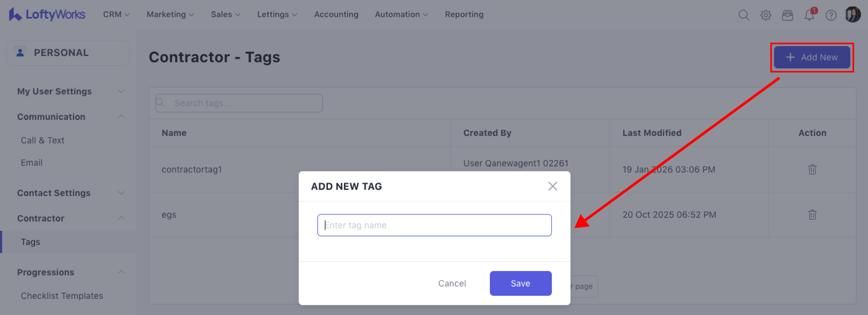
Task: Open the notifications bell icon
Action: pos(809,15)
